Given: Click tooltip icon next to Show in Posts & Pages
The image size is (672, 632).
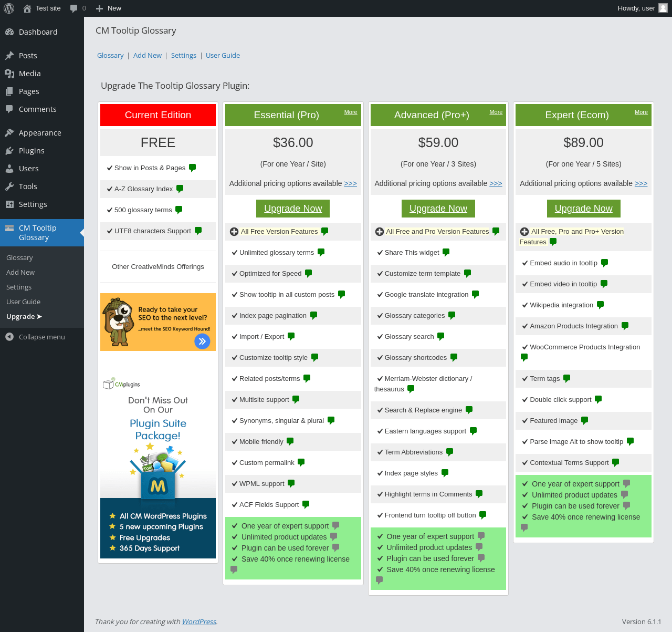Looking at the screenshot, I should click(x=192, y=168).
